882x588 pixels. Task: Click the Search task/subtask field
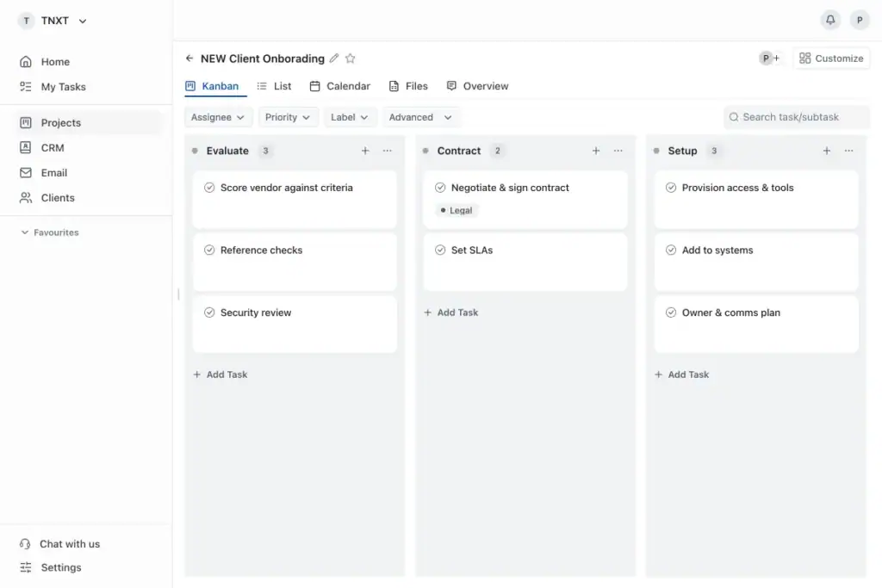797,117
